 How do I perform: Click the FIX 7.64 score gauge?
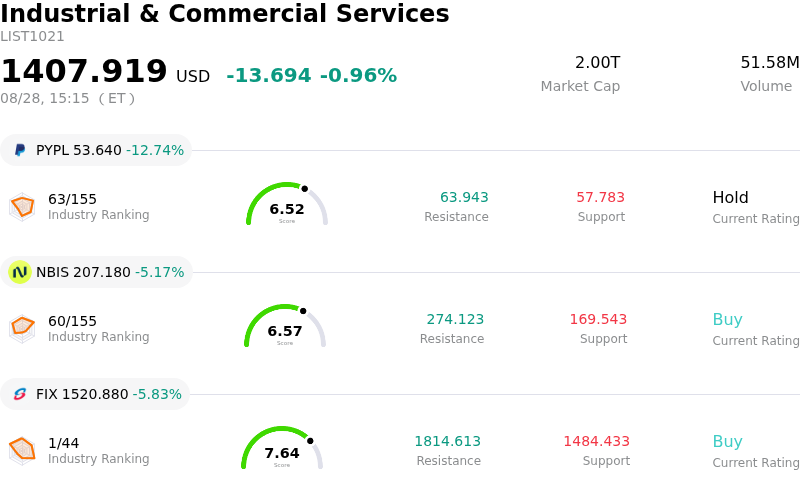[282, 448]
